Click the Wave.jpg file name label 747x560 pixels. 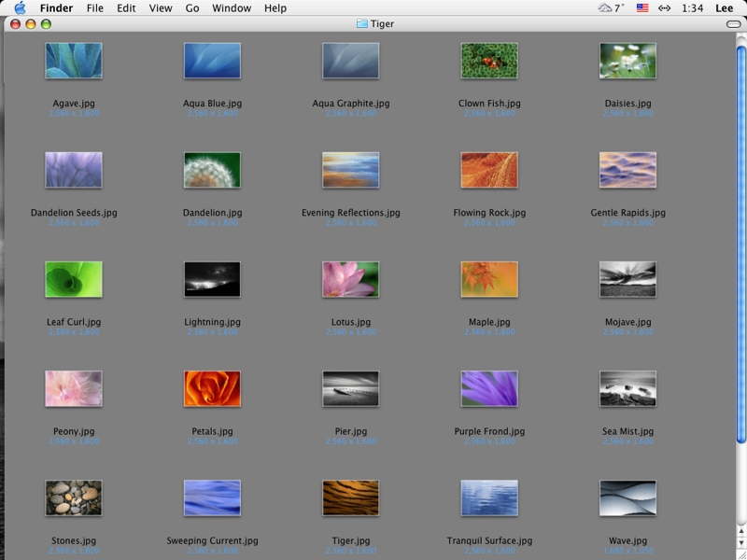click(x=627, y=540)
